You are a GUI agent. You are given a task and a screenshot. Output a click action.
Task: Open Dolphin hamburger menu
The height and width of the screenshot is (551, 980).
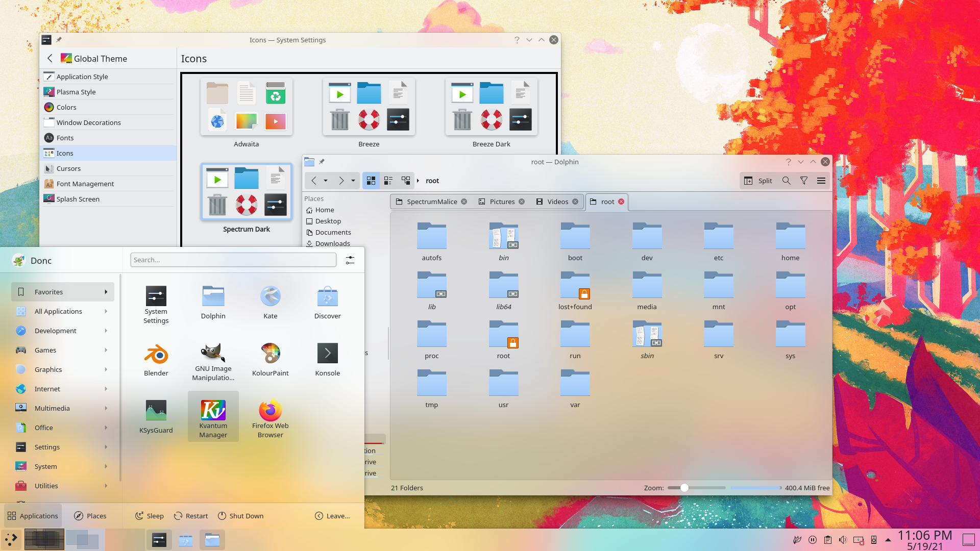pyautogui.click(x=821, y=181)
